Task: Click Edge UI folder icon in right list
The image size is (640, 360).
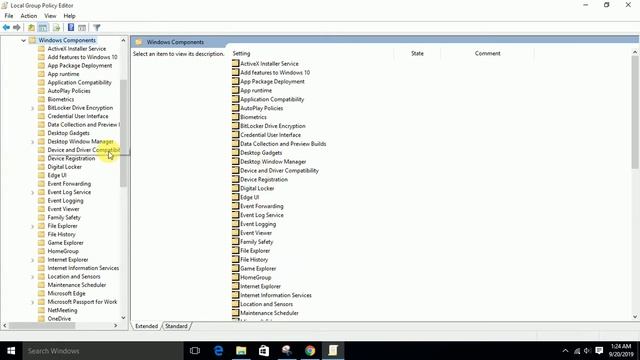Action: (x=236, y=197)
